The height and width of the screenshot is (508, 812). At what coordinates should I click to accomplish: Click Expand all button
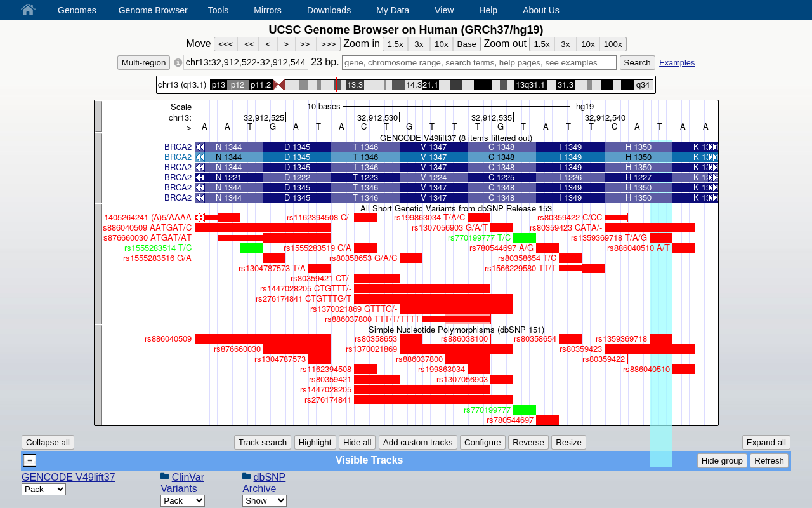pos(766,442)
